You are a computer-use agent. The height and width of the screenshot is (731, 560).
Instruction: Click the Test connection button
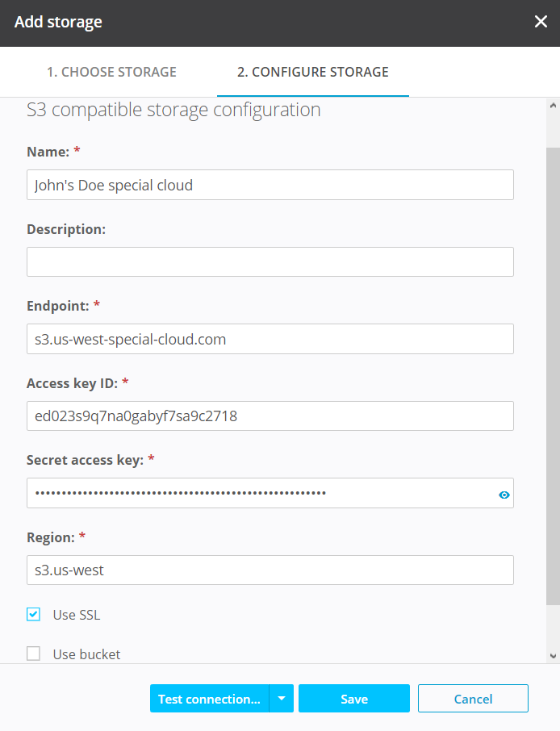pyautogui.click(x=209, y=699)
